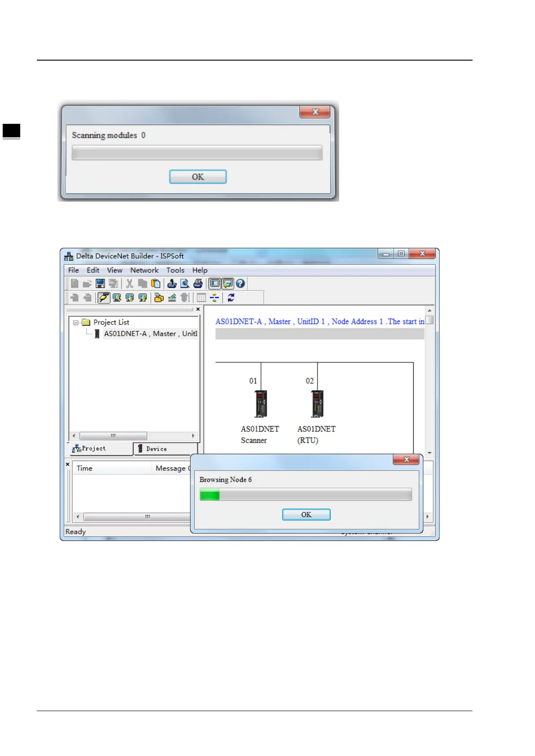Toggle the message window pane icon
The image size is (535, 756).
[228, 283]
